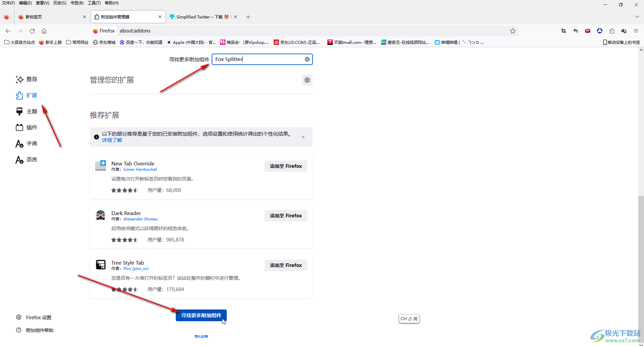Open the 百度一下 bookmark
This screenshot has height=346, width=644.
point(141,42)
